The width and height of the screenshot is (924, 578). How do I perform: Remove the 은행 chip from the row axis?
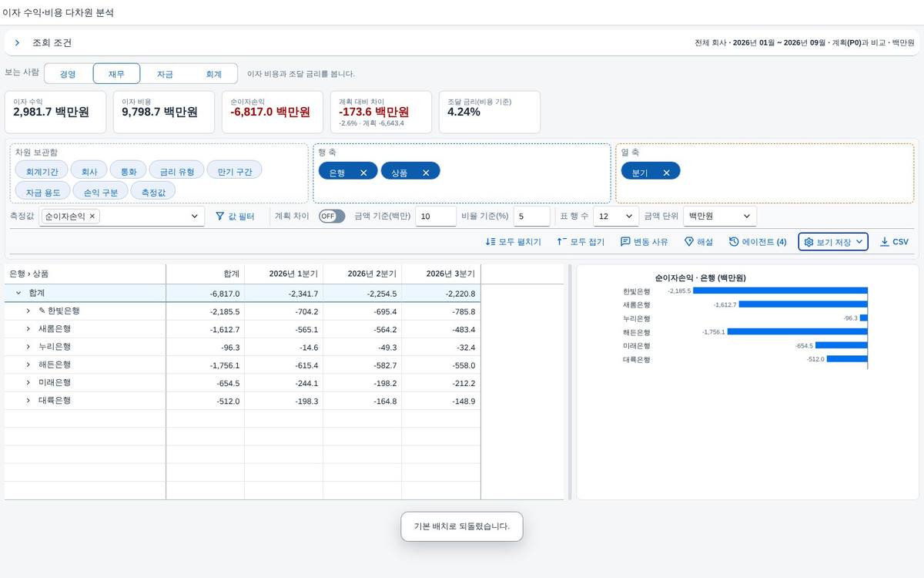[363, 173]
